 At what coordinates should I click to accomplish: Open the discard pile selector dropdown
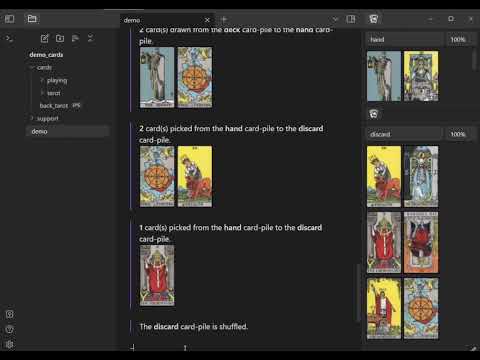(x=404, y=134)
